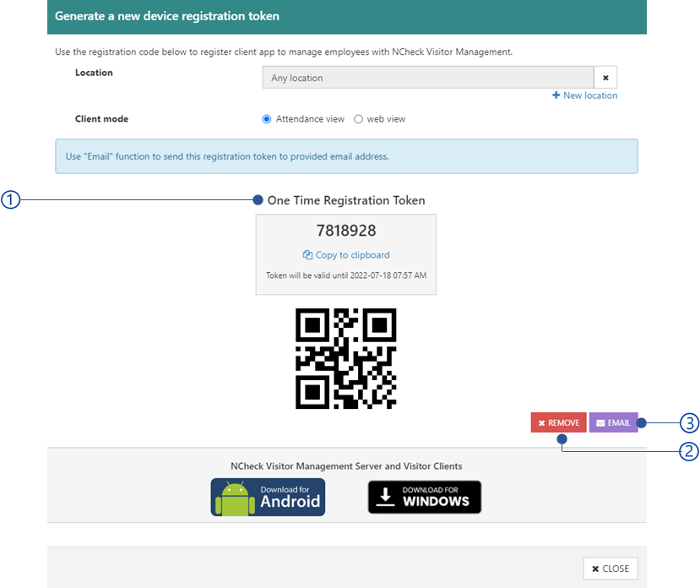Click the dialog title text

167,16
